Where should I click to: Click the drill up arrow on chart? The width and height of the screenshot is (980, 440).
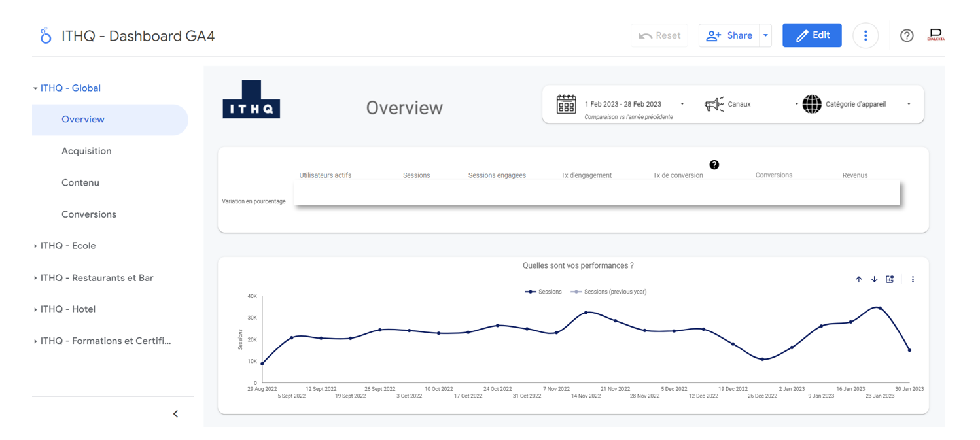(858, 279)
